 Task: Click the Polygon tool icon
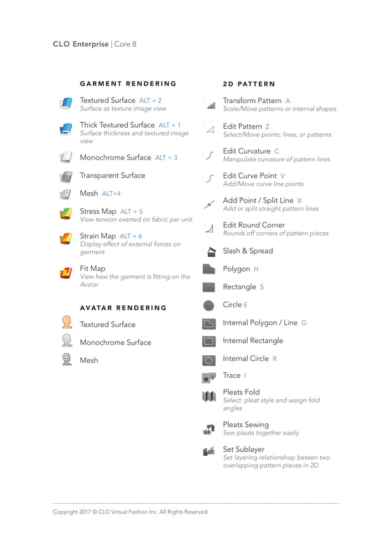209,269
